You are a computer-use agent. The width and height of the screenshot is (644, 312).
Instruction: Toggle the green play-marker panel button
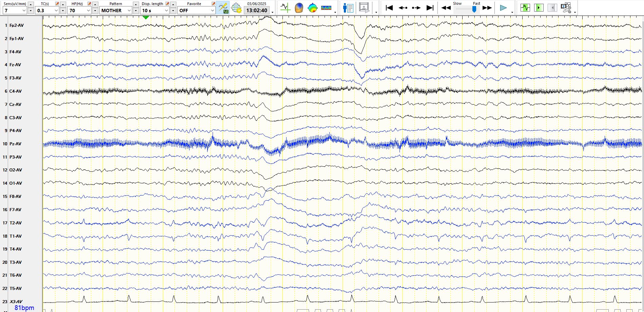[539, 8]
